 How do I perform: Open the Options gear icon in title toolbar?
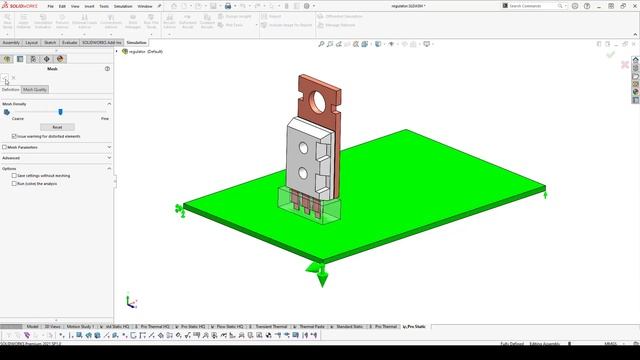point(307,6)
